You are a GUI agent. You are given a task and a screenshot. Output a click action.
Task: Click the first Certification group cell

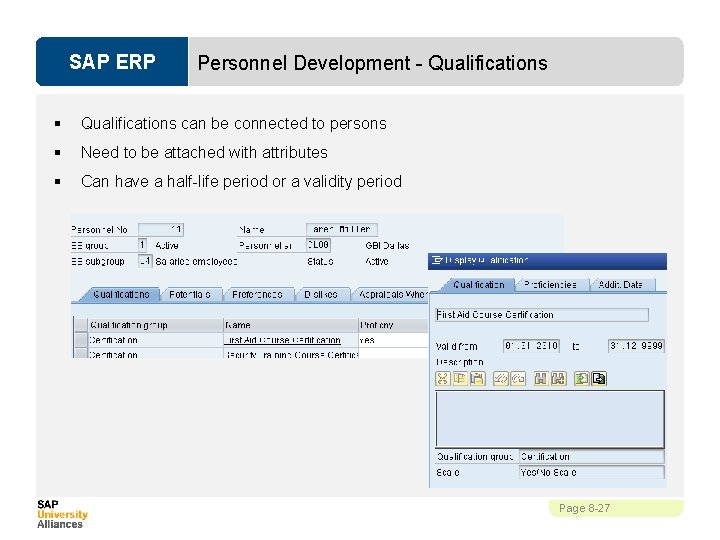point(155,340)
